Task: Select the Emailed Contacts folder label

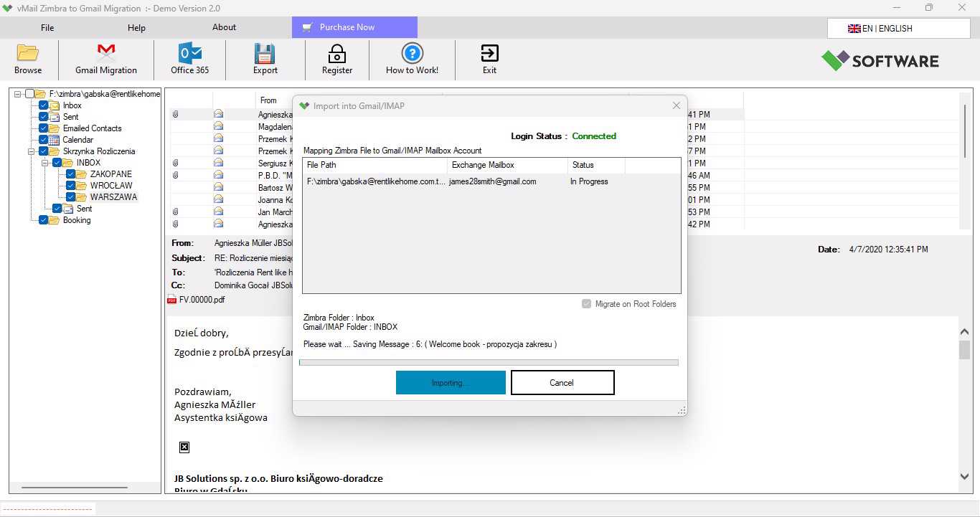Action: pos(93,128)
